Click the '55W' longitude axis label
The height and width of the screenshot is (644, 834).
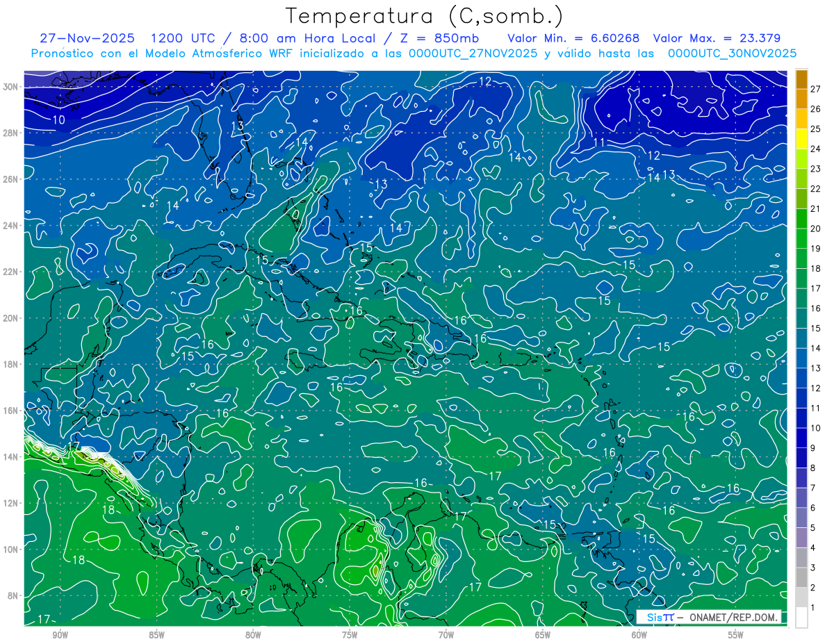point(736,635)
